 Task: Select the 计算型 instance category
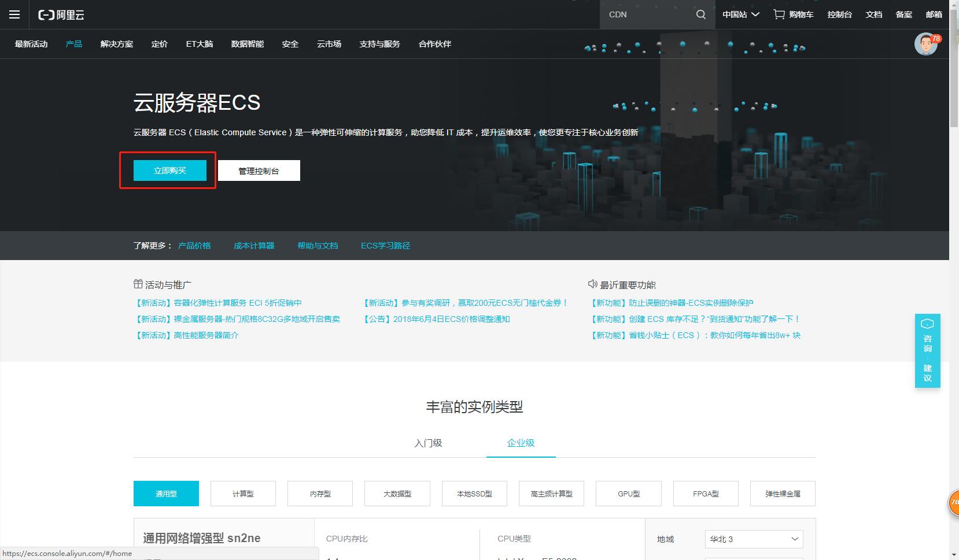(243, 494)
